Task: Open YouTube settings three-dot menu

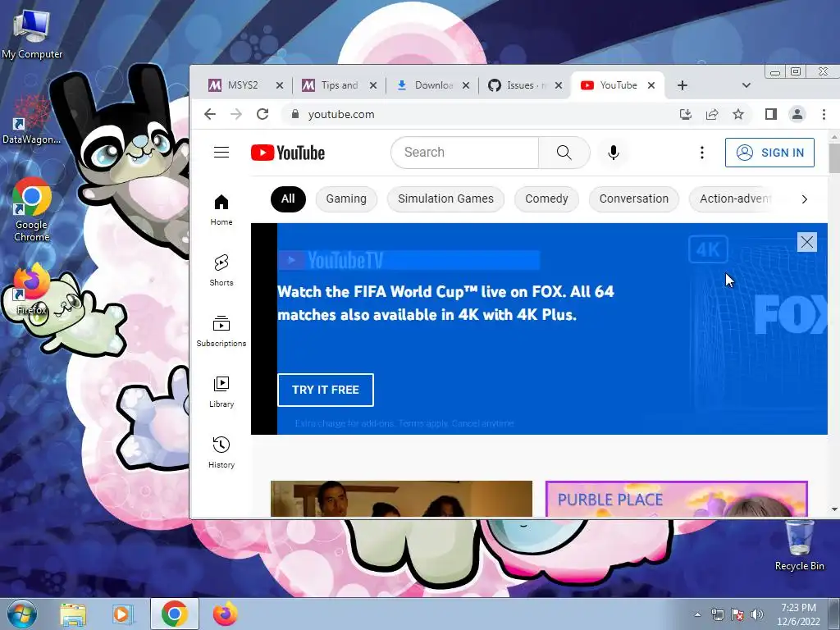Action: 702,153
